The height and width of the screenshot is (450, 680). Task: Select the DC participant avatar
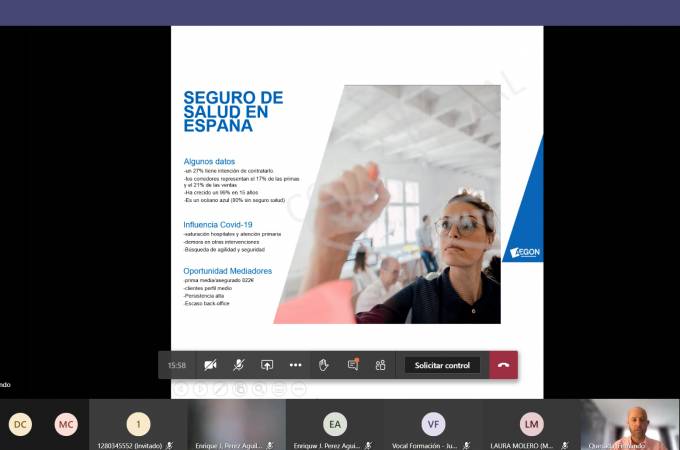click(x=20, y=424)
